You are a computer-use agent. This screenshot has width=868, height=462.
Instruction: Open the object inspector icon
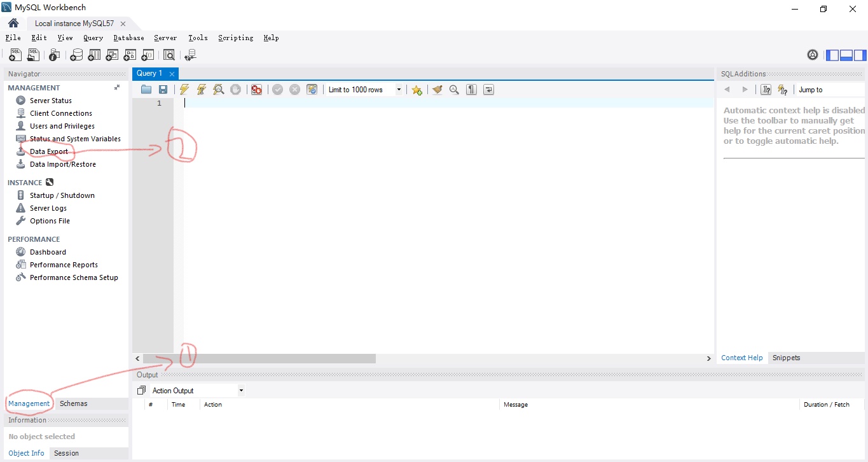[x=55, y=55]
